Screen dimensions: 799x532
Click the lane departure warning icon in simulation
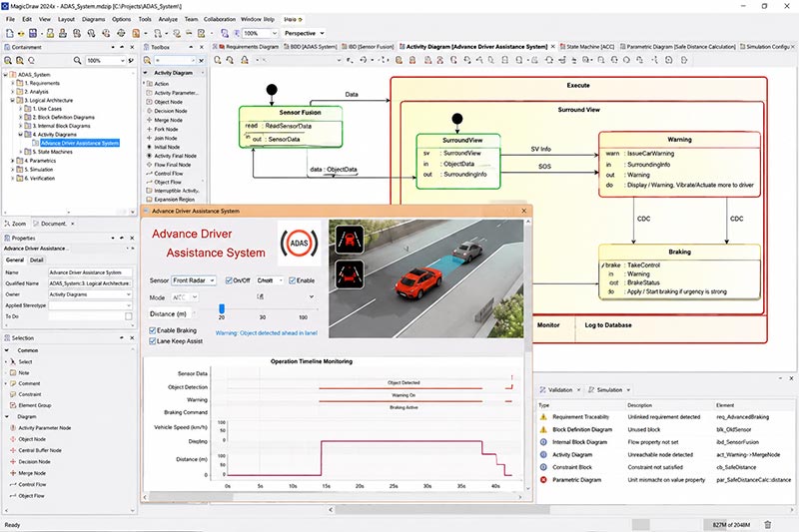(x=350, y=240)
